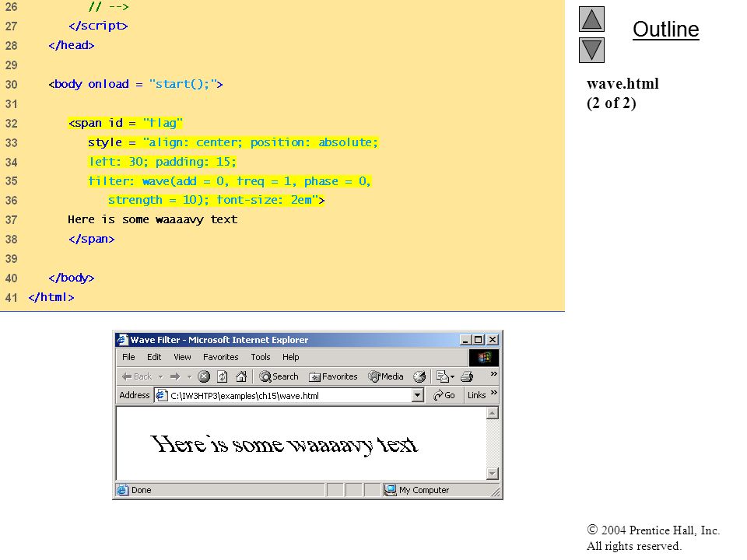The image size is (747, 560).
Task: Open the Edit menu in Internet Explorer
Action: [154, 357]
